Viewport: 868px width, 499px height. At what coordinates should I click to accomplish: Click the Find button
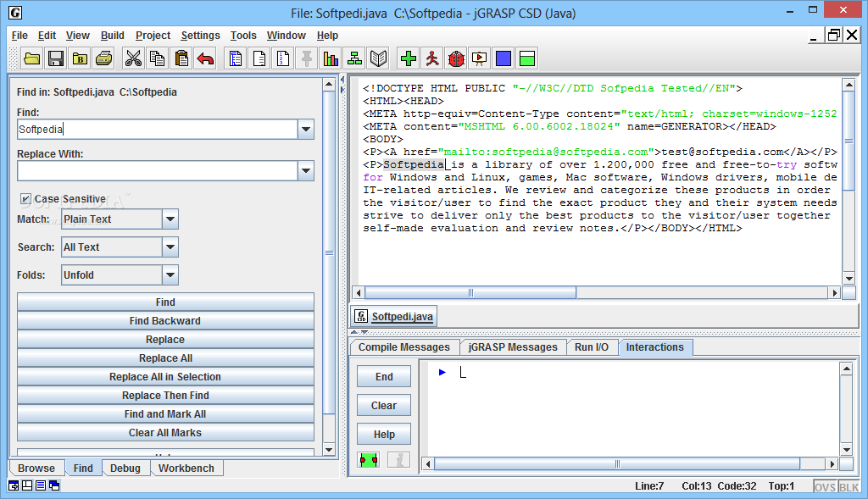[x=165, y=302]
